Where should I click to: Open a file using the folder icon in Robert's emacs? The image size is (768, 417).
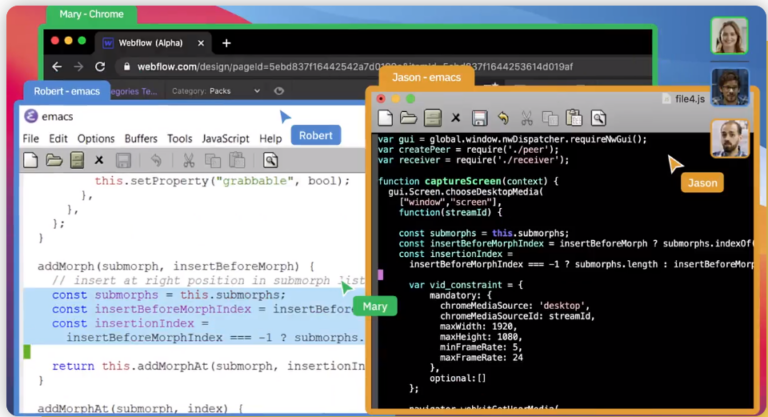coord(54,160)
